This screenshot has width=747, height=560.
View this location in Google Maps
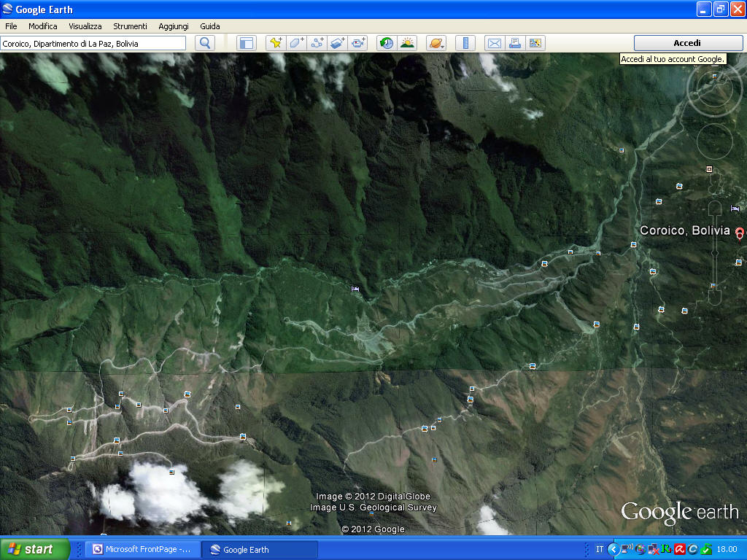535,43
